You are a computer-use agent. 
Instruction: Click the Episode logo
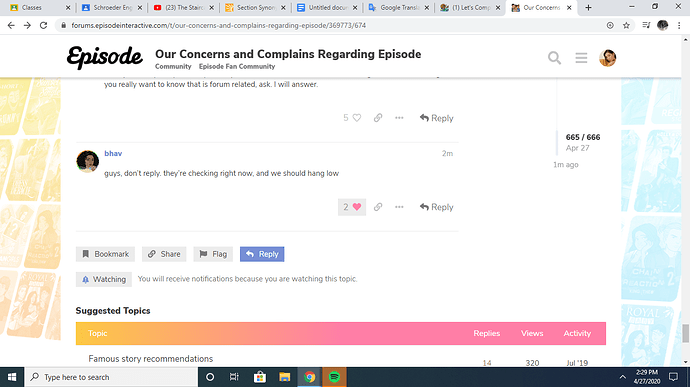(105, 57)
